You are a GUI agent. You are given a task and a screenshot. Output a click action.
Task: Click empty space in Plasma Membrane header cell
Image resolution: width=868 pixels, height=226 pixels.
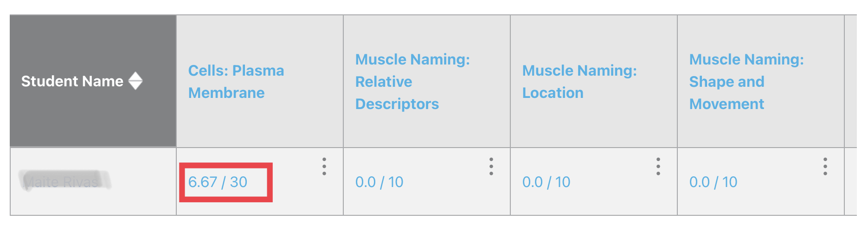(260, 125)
